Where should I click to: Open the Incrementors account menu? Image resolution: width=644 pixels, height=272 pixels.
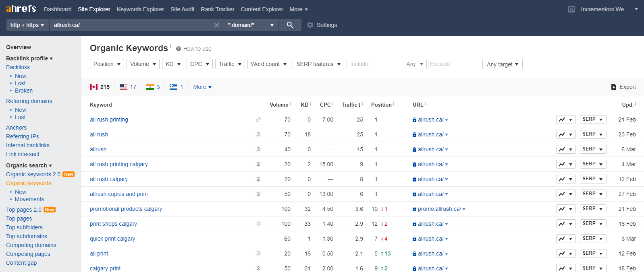[x=609, y=9]
